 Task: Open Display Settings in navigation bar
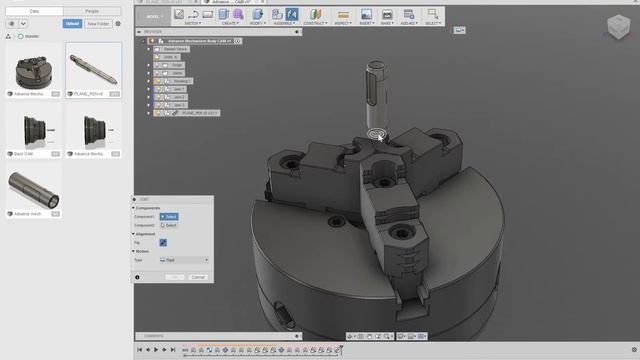pos(402,336)
